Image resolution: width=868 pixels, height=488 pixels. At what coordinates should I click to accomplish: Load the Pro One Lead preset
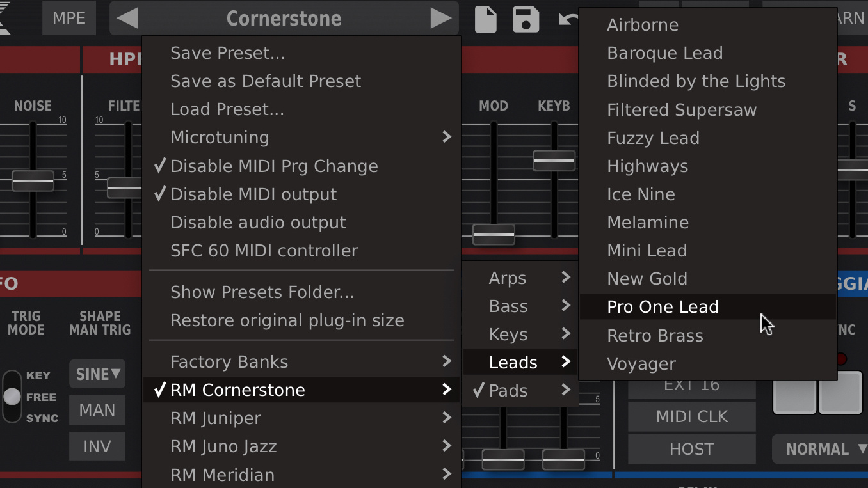pyautogui.click(x=708, y=307)
